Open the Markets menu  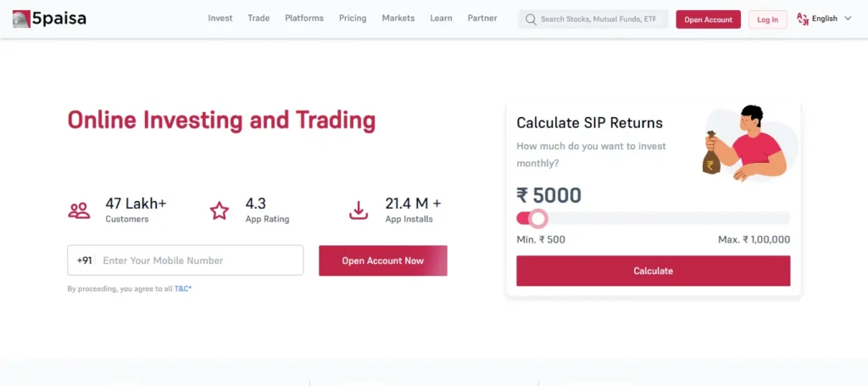(398, 19)
